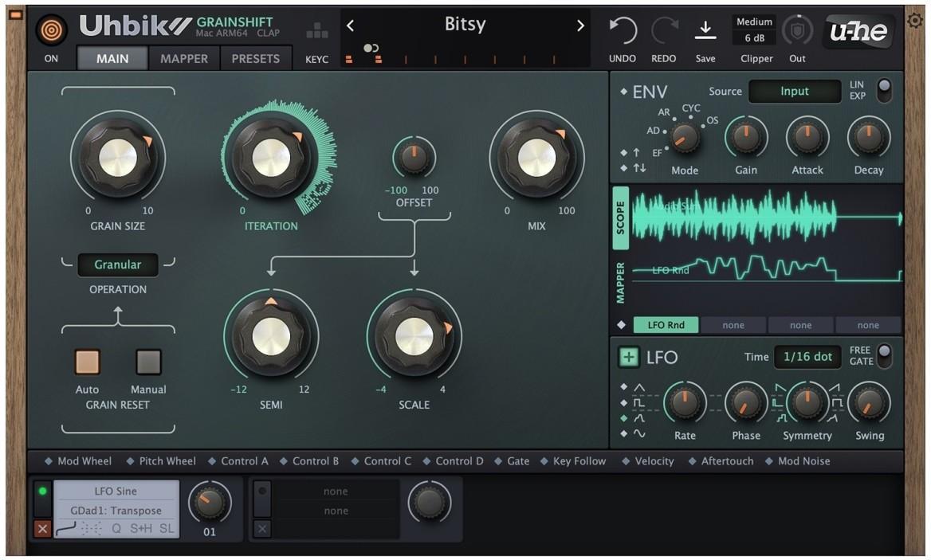Click the ENV Attack knob
This screenshot has width=931, height=560.
pos(807,138)
